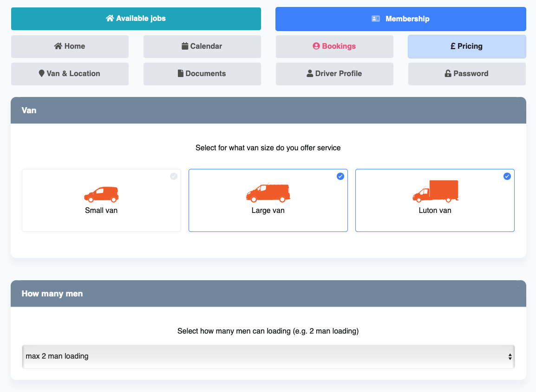Click the large van icon
The image size is (536, 392).
point(268,193)
